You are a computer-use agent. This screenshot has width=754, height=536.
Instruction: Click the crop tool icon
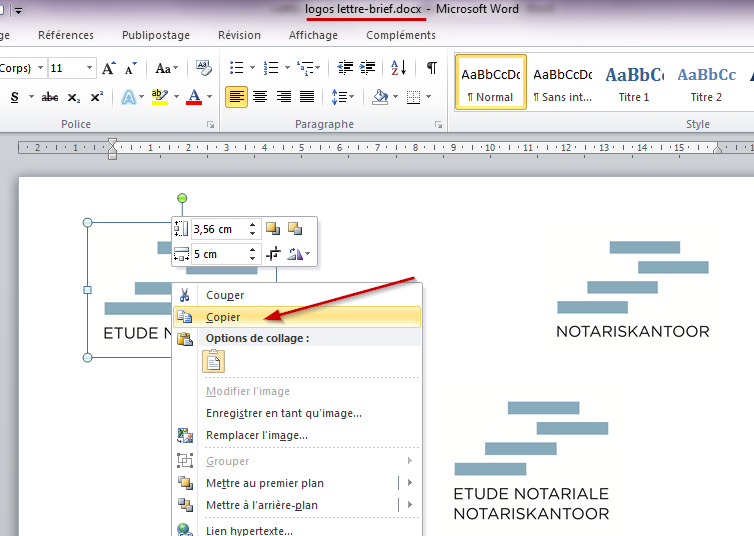[x=273, y=254]
